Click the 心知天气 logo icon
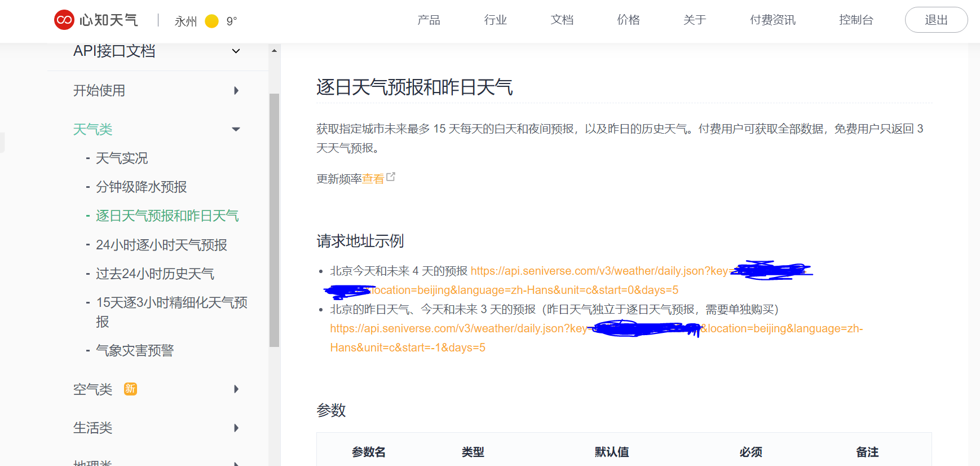Viewport: 980px width, 466px height. click(64, 20)
